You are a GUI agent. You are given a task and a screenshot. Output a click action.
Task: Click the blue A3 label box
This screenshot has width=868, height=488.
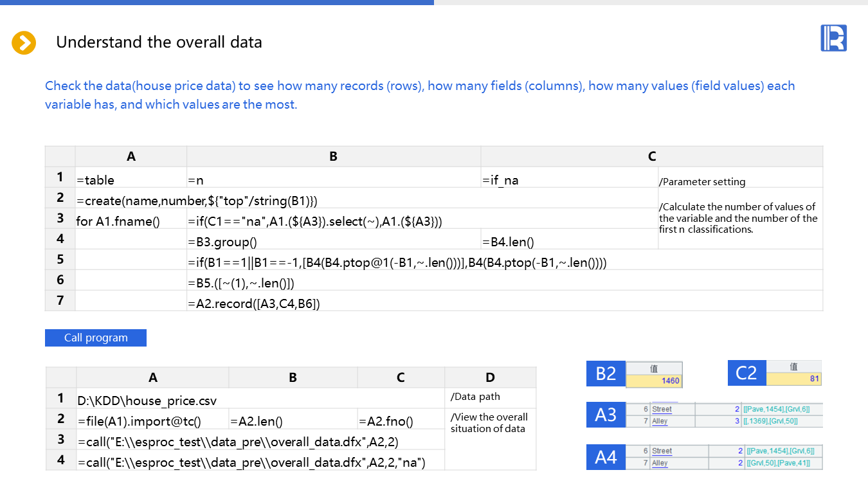click(606, 415)
